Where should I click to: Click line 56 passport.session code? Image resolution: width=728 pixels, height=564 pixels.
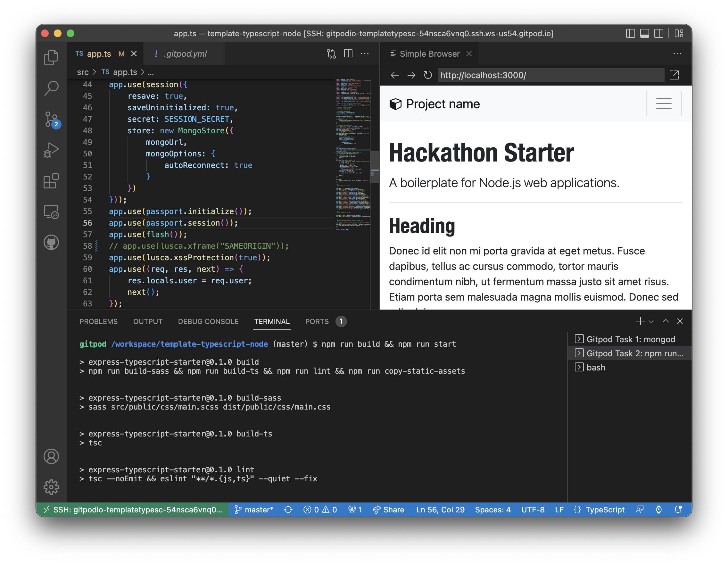173,223
